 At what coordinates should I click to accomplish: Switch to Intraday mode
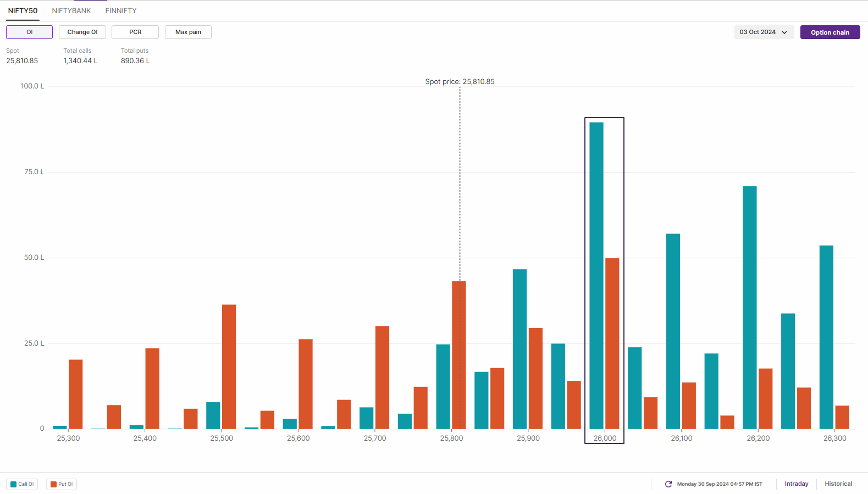coord(797,484)
